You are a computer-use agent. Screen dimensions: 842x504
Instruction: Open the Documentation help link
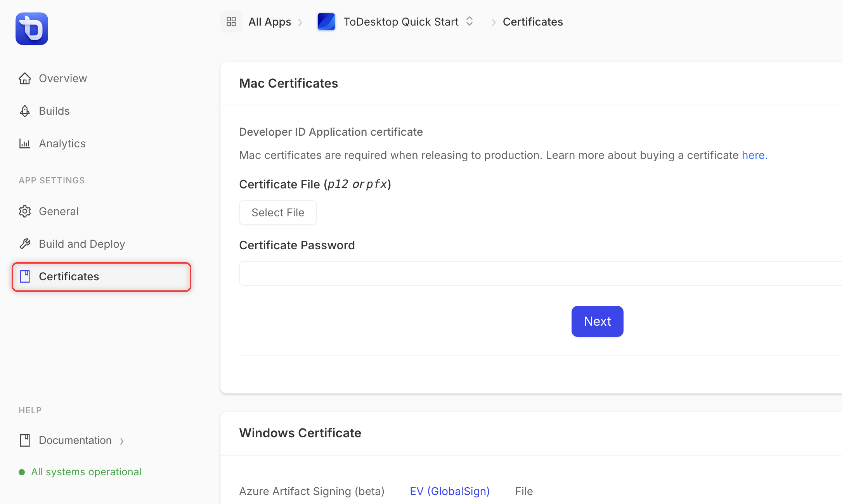(x=75, y=440)
